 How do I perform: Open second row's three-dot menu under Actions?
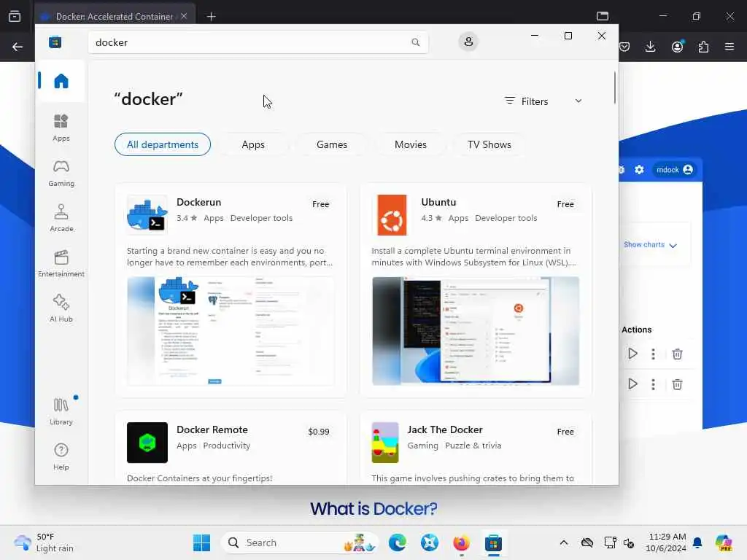coord(653,384)
